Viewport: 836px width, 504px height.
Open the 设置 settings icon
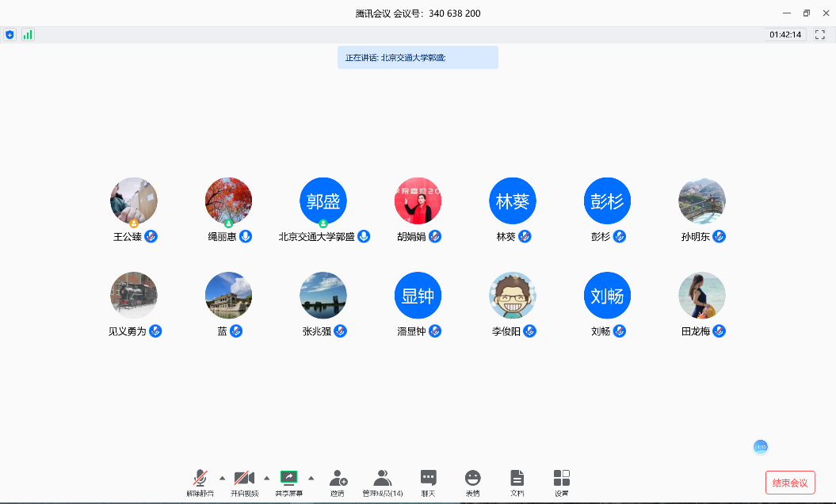562,478
